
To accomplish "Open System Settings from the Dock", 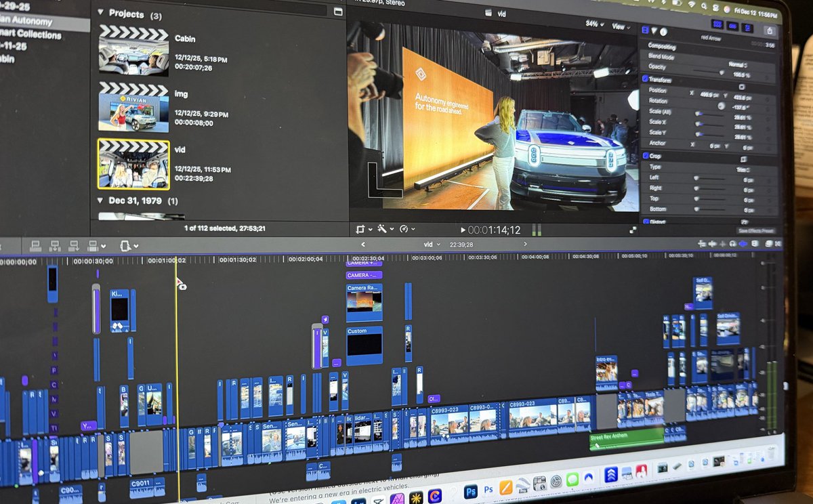I will click(556, 481).
